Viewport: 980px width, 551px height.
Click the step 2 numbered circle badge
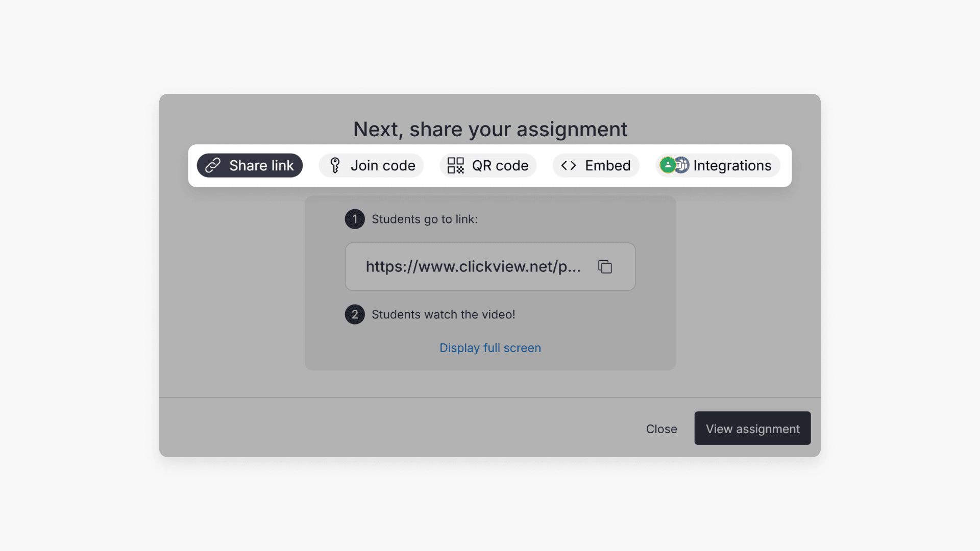pos(354,314)
